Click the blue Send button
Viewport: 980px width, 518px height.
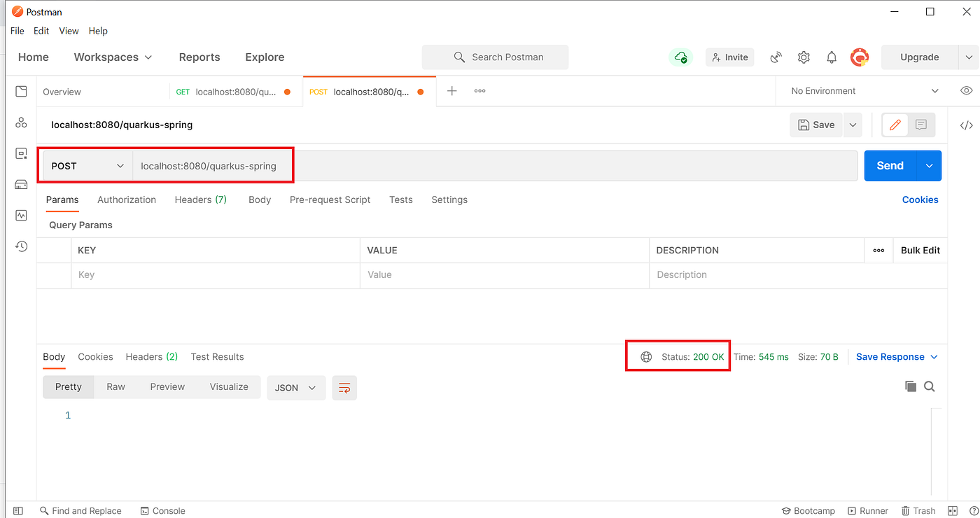[890, 166]
